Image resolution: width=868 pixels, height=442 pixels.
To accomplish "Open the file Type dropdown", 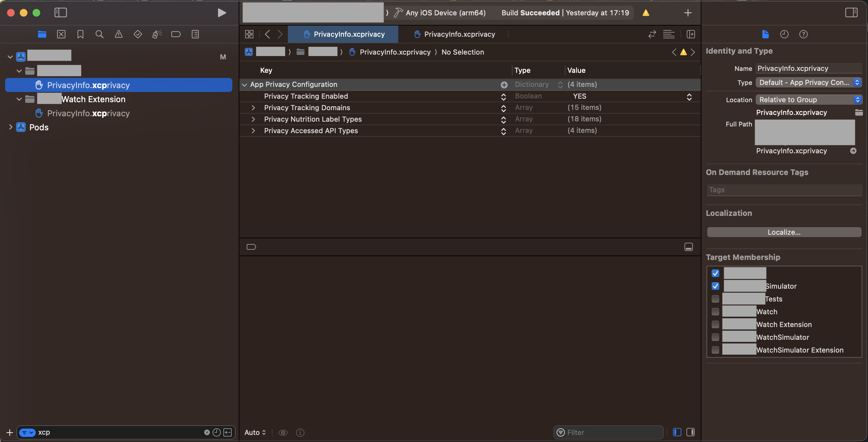I will pyautogui.click(x=809, y=82).
